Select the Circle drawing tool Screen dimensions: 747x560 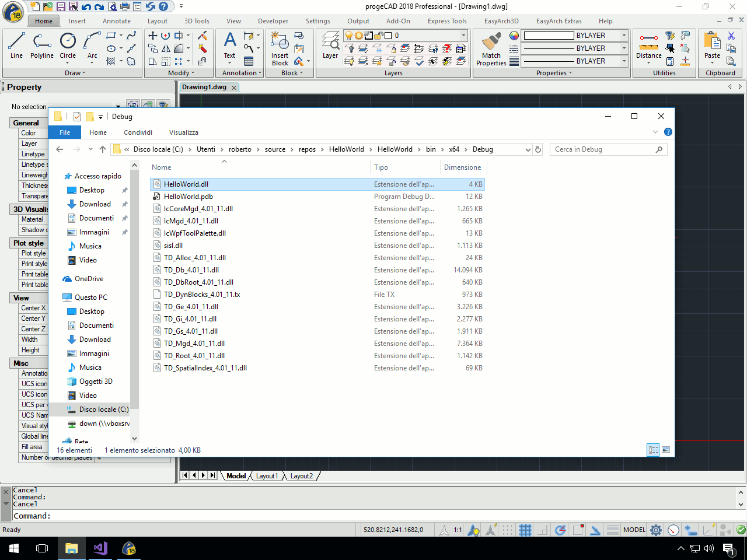[x=68, y=45]
